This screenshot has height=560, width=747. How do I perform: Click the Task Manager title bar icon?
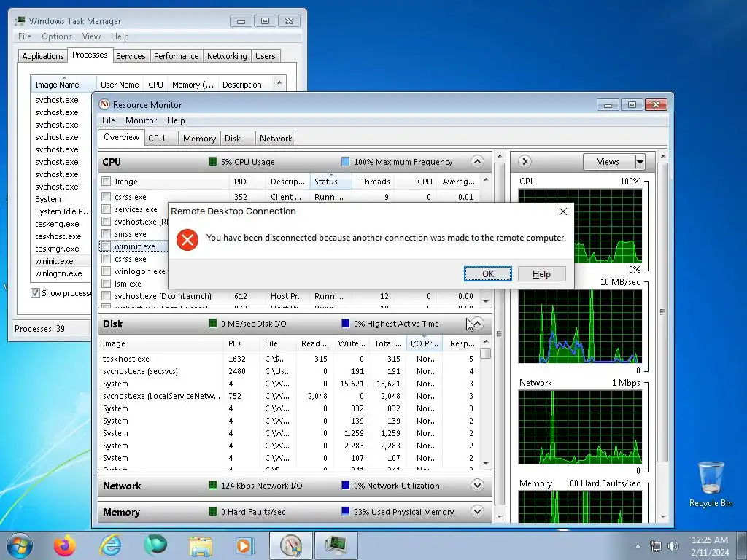[20, 21]
